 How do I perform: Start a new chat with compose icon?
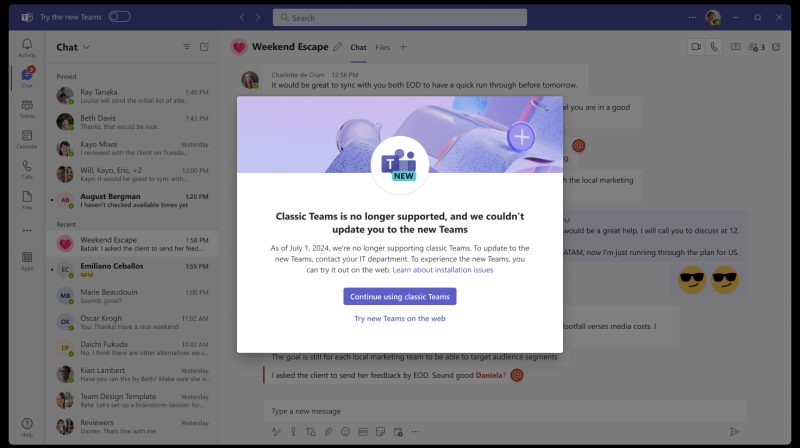[x=205, y=47]
